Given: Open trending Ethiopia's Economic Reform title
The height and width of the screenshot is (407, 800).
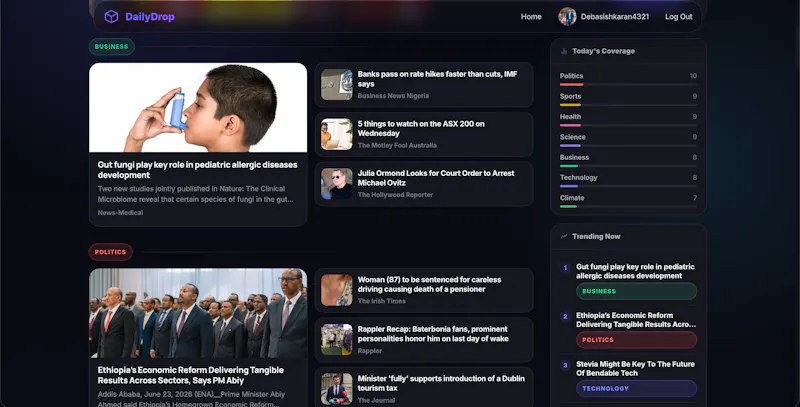Looking at the screenshot, I should tap(636, 320).
